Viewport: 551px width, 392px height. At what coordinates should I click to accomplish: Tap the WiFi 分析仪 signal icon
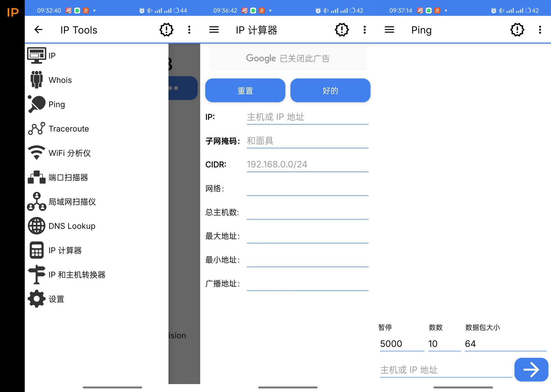37,153
